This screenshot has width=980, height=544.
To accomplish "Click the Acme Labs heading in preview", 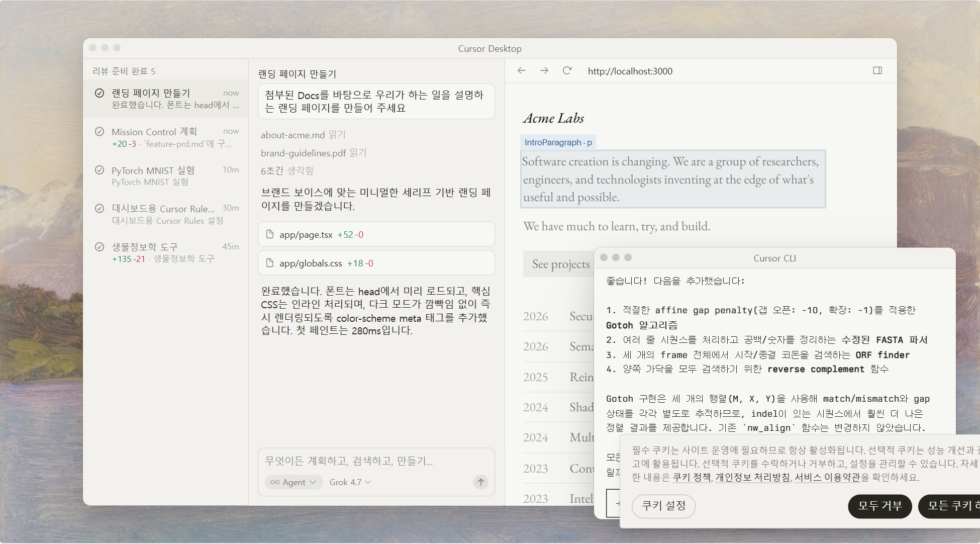I will tap(553, 118).
